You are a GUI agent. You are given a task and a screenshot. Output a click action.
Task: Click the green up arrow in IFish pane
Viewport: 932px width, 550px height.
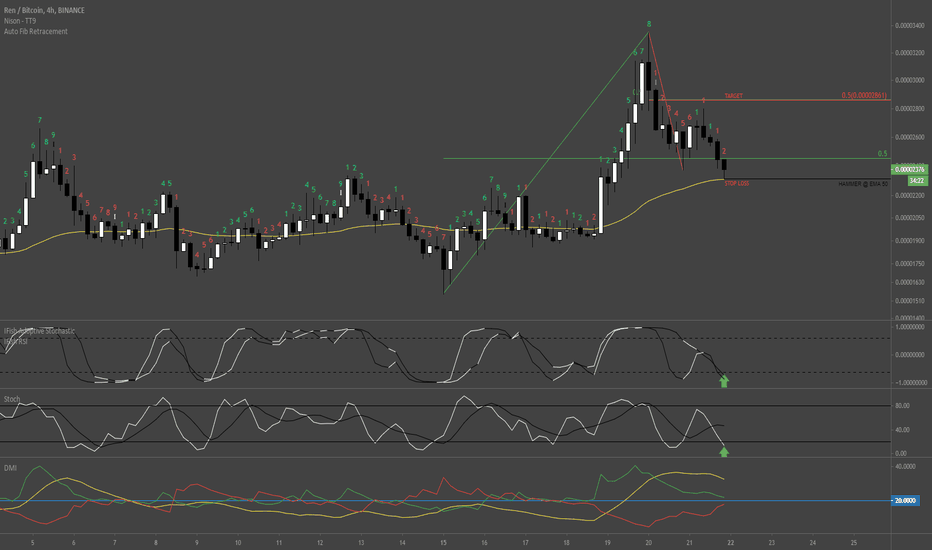pos(724,381)
